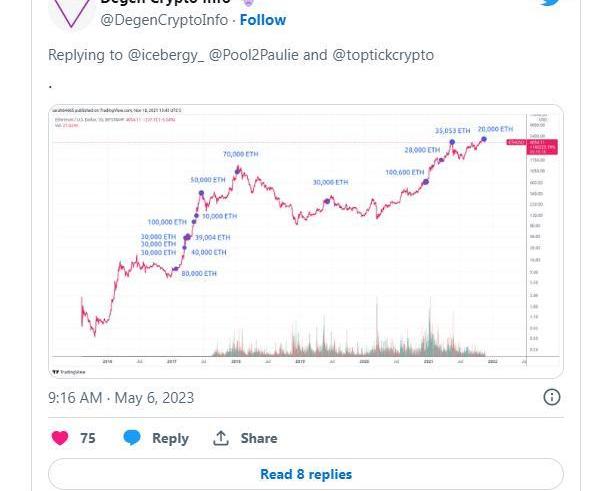Viewport: 596px width, 491px height.
Task: Click the share upload arrow icon
Action: pos(220,438)
